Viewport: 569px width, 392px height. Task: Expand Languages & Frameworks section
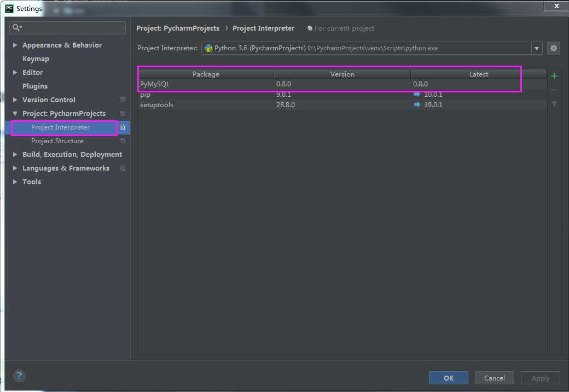(x=15, y=168)
